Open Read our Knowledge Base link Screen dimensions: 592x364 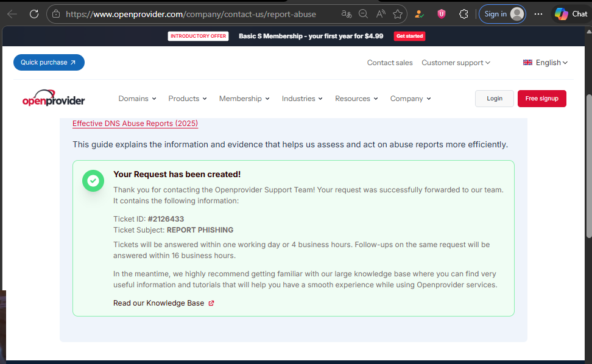pos(158,303)
